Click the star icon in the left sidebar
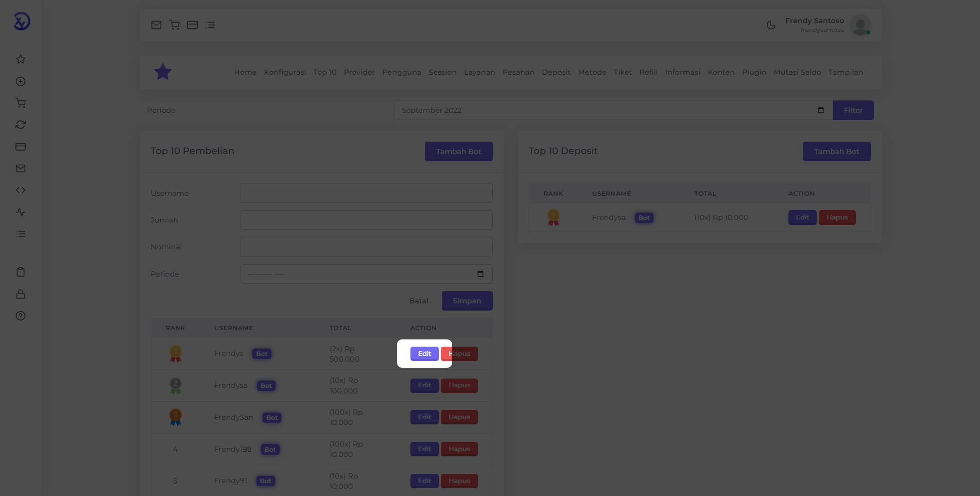This screenshot has width=980, height=496. click(21, 59)
